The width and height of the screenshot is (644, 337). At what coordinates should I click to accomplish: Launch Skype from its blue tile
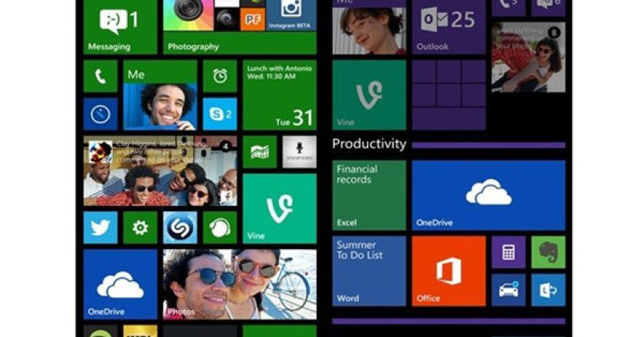(x=220, y=113)
